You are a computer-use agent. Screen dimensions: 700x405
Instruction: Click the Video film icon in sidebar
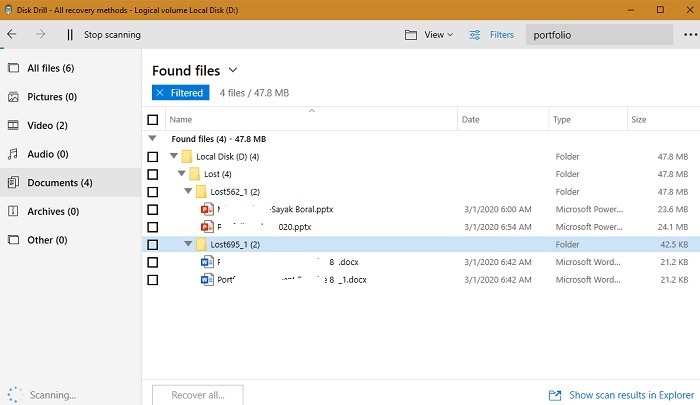pos(13,125)
